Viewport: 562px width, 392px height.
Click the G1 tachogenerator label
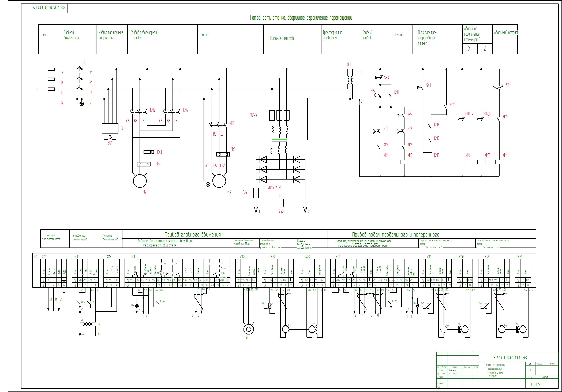click(x=289, y=325)
